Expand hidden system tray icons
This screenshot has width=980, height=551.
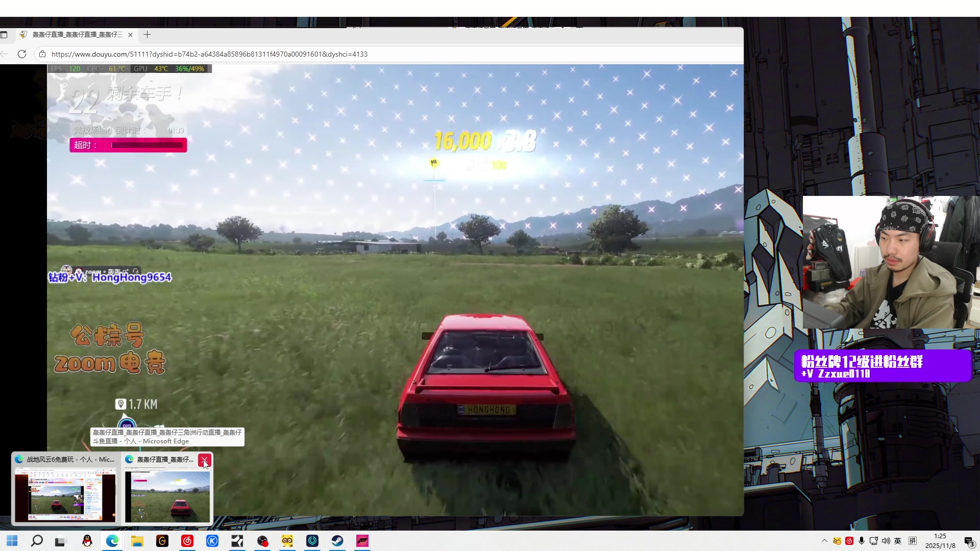[x=824, y=541]
